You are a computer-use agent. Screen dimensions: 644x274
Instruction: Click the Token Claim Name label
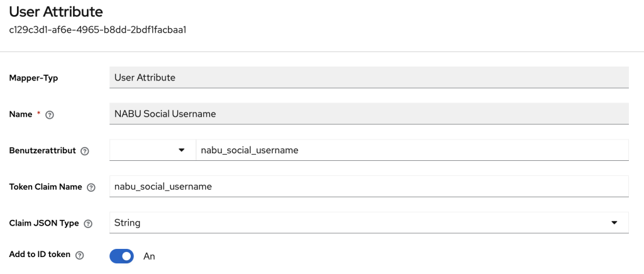(x=45, y=187)
